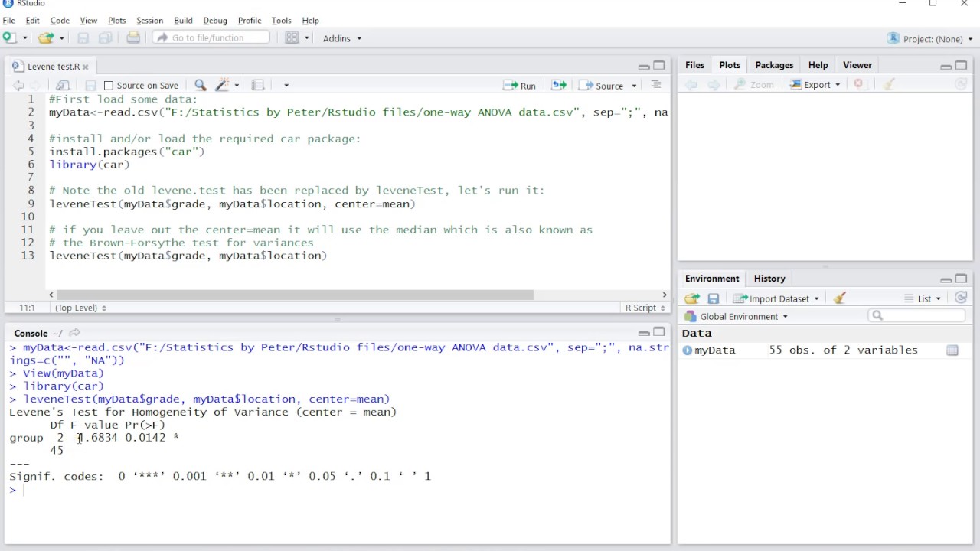Viewport: 980px width, 551px height.
Task: Click the editor Save document icon
Action: (90, 85)
